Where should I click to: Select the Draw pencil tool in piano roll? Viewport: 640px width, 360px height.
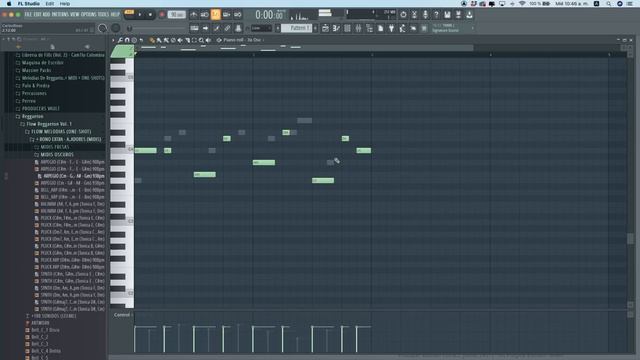coord(151,40)
